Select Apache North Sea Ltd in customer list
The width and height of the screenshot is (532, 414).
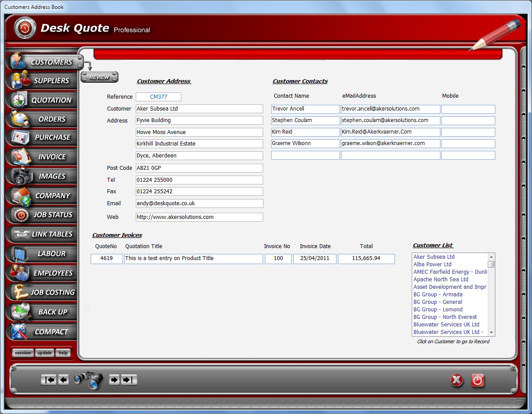click(x=440, y=280)
